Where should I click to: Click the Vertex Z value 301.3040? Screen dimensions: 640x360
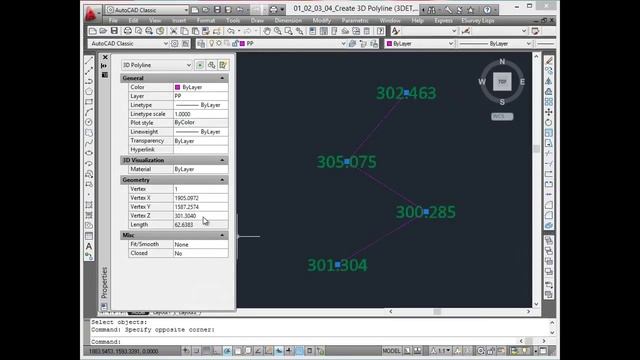tap(200, 216)
